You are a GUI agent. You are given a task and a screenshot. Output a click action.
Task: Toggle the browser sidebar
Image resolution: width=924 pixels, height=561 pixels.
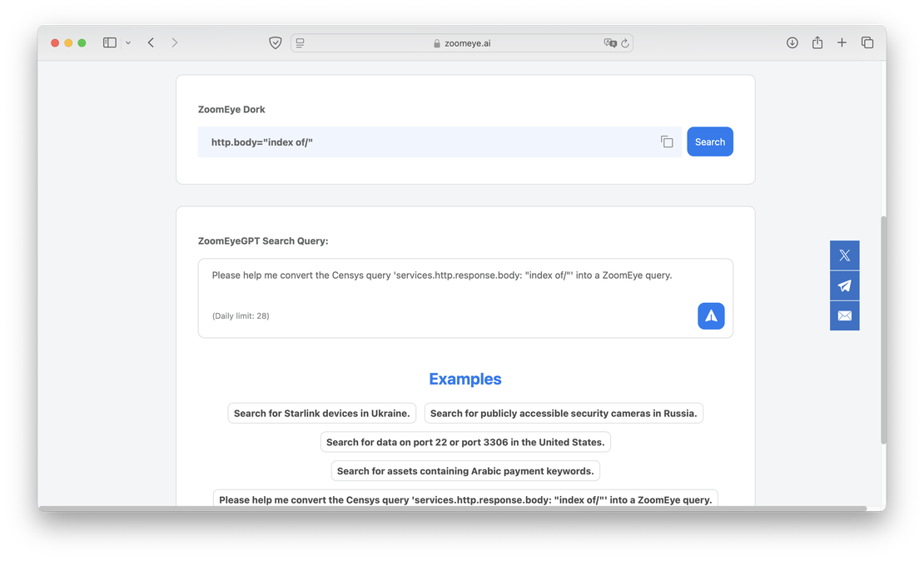coord(109,42)
